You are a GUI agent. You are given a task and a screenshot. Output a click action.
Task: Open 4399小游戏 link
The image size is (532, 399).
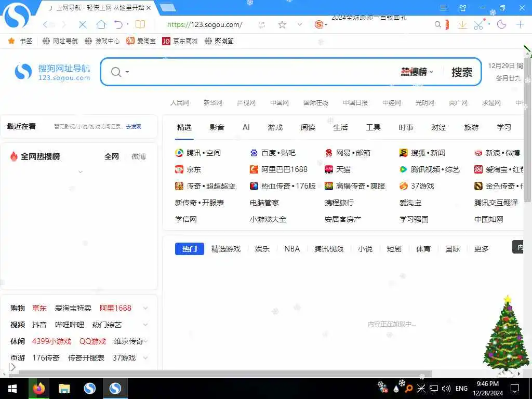(x=51, y=341)
